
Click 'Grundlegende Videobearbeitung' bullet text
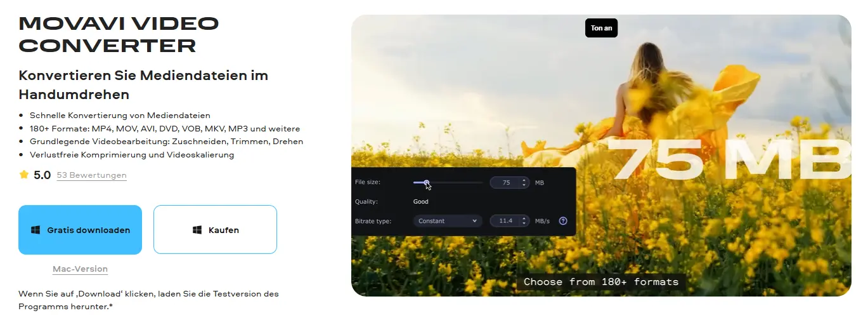click(x=166, y=142)
